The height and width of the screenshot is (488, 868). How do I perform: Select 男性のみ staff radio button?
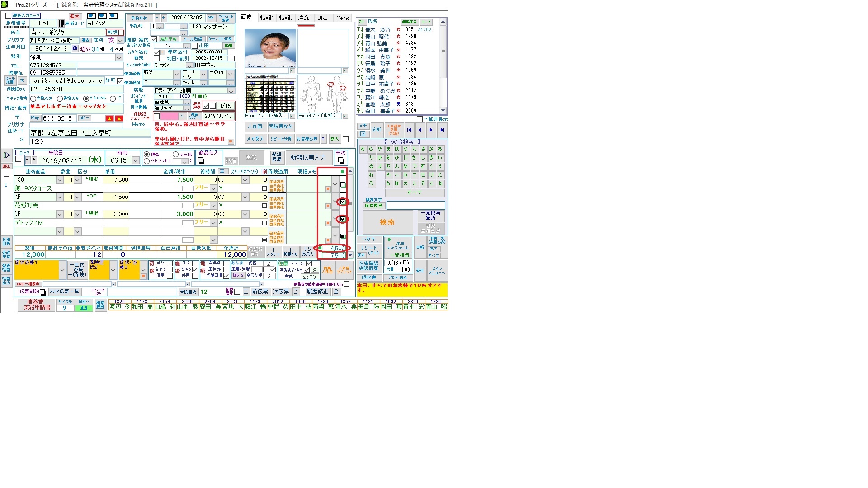(60, 99)
